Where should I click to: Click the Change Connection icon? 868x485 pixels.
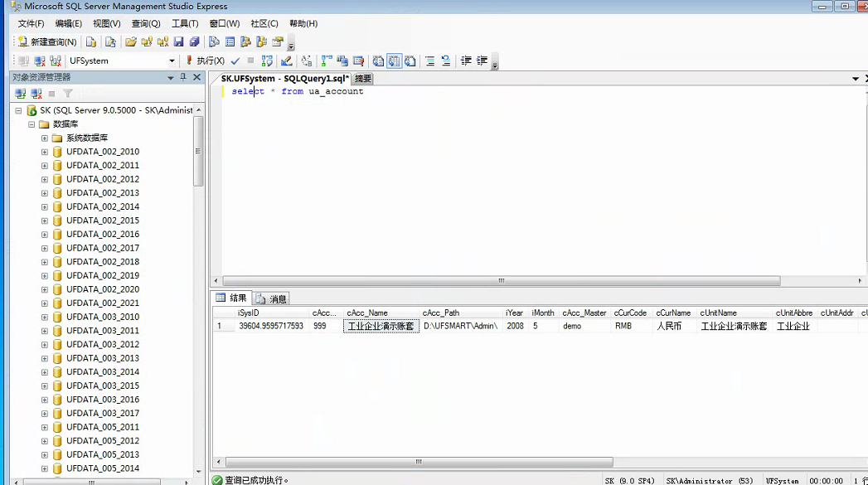point(56,61)
